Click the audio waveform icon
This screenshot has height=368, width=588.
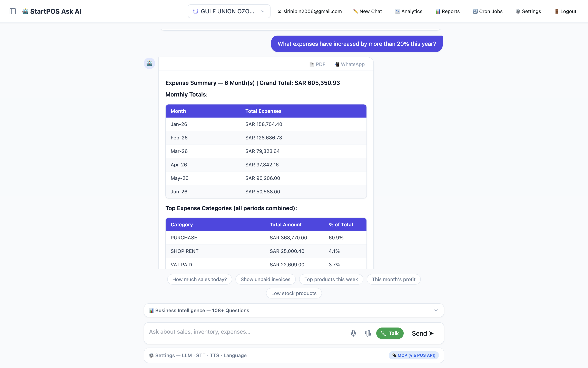(x=368, y=333)
